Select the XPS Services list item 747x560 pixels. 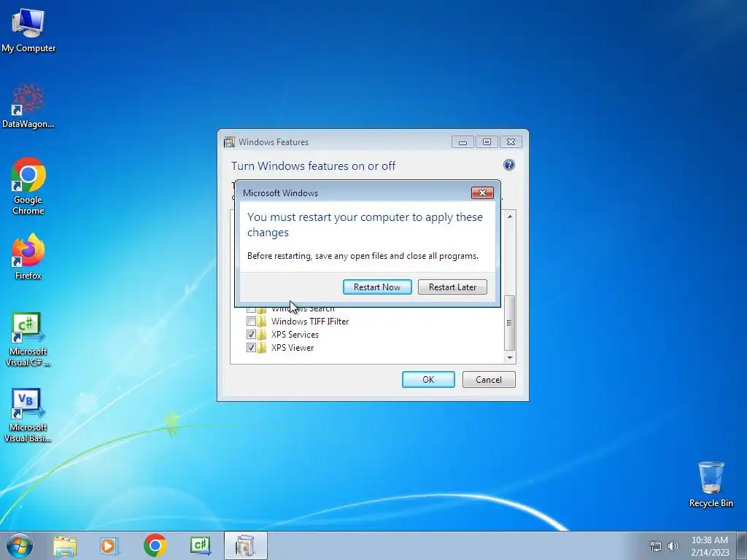click(x=295, y=334)
